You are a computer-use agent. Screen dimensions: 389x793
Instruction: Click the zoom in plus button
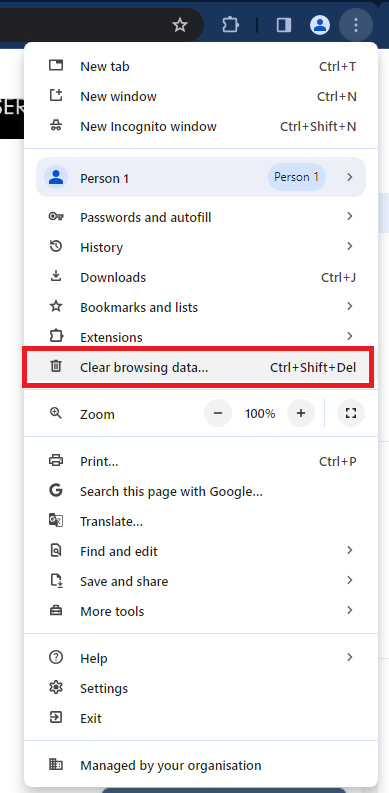coord(301,413)
